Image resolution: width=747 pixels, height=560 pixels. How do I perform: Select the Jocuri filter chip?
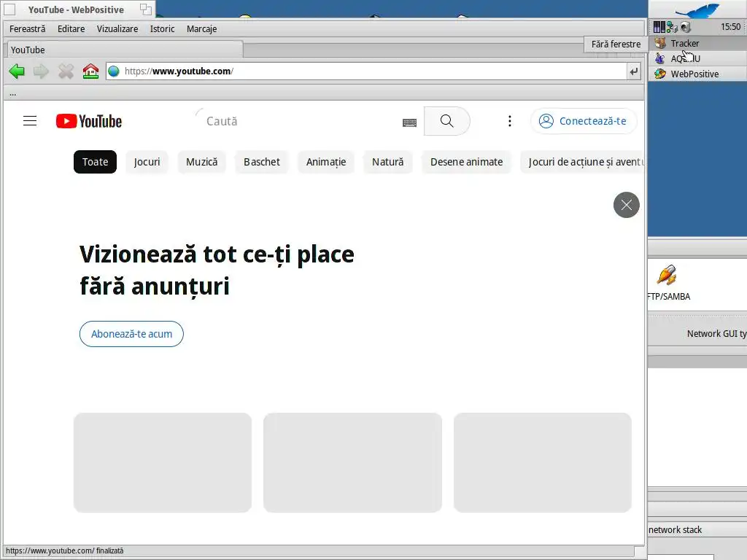click(147, 162)
